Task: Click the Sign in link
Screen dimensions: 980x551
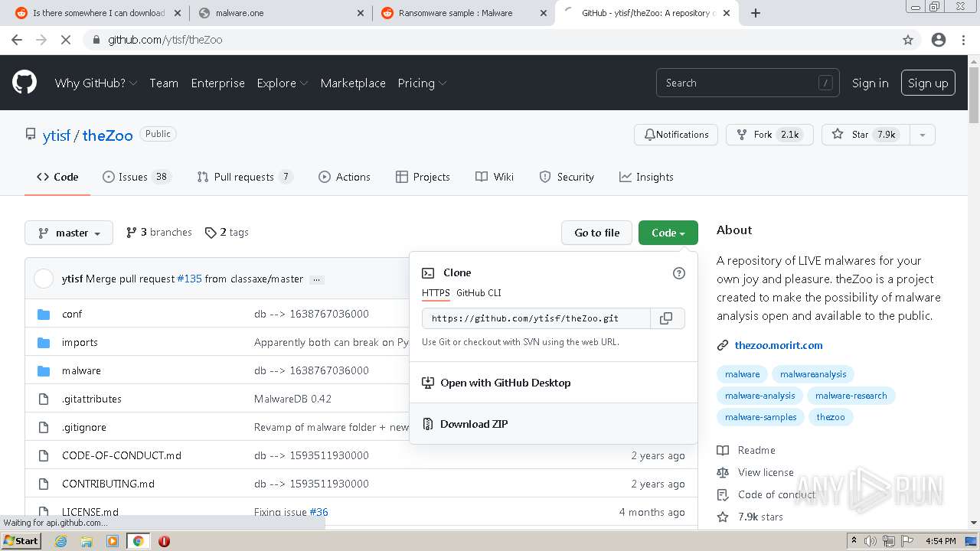Action: (x=871, y=83)
